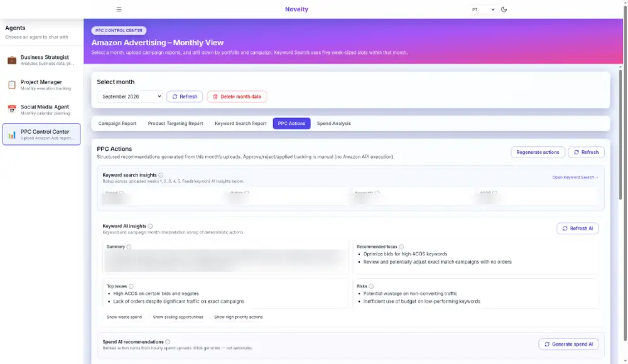Click info icon beside Keyword search insights
The width and height of the screenshot is (628, 364).
tap(161, 175)
